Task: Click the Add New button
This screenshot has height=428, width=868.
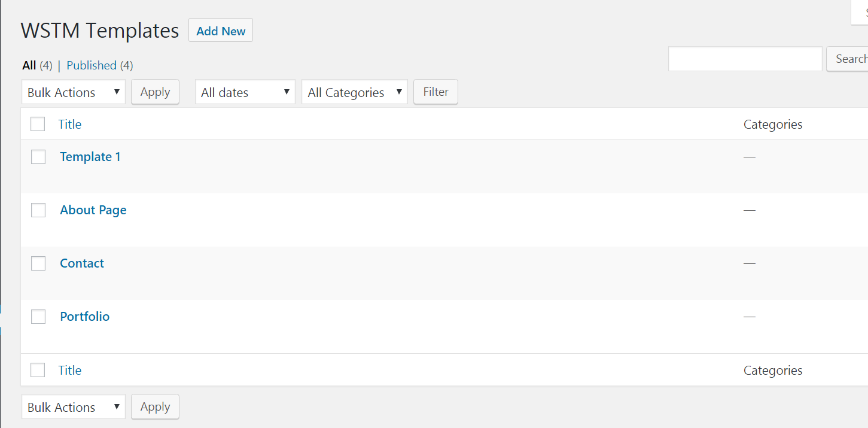Action: (x=221, y=31)
